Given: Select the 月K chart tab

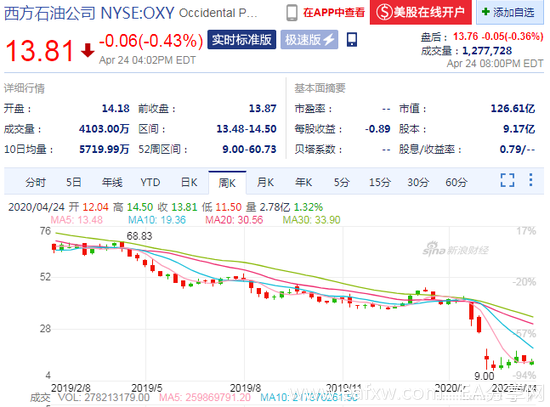Looking at the screenshot, I should 265,182.
